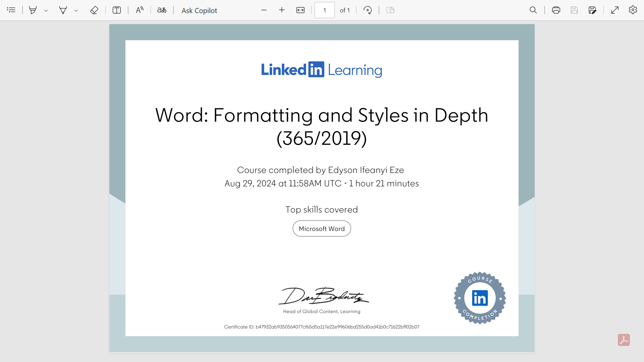Enter full screen mode

point(615,10)
